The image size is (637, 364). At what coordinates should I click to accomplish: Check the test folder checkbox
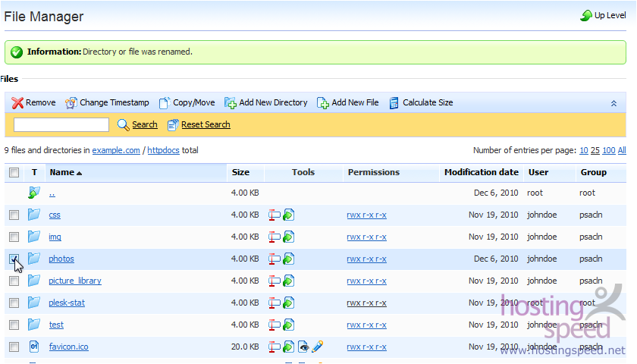click(14, 325)
